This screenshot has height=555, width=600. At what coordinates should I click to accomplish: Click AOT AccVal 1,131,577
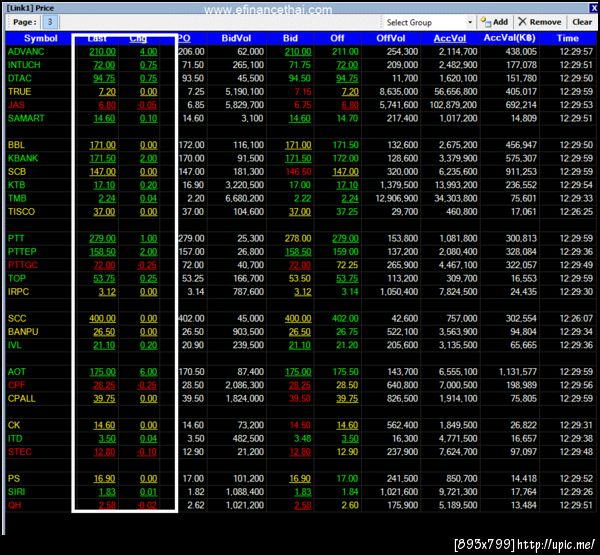(x=517, y=372)
